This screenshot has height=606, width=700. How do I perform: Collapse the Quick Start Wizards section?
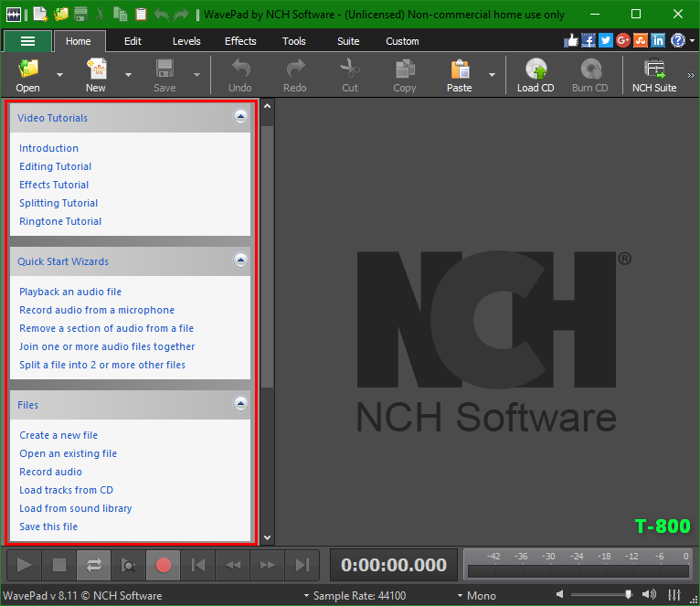[240, 260]
